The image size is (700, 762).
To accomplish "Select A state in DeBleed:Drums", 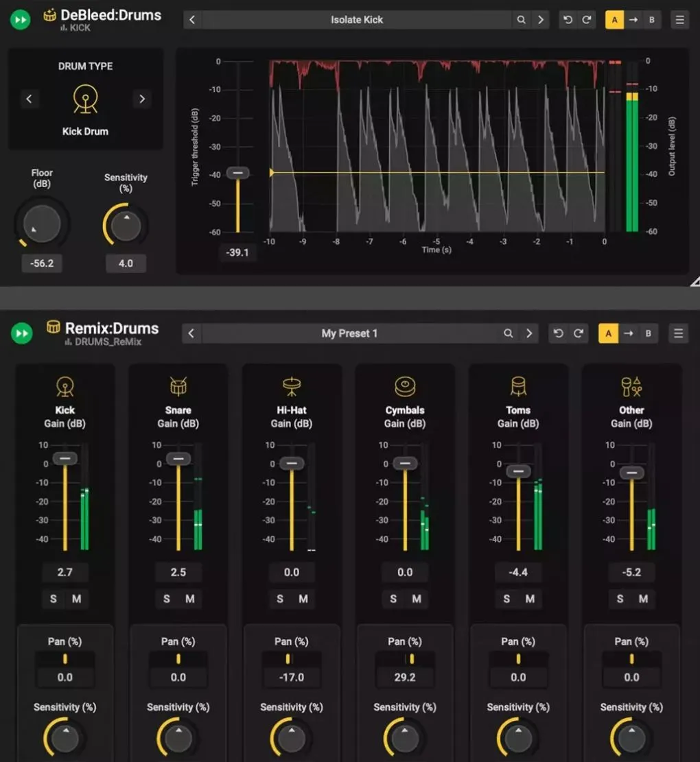I will pyautogui.click(x=614, y=20).
